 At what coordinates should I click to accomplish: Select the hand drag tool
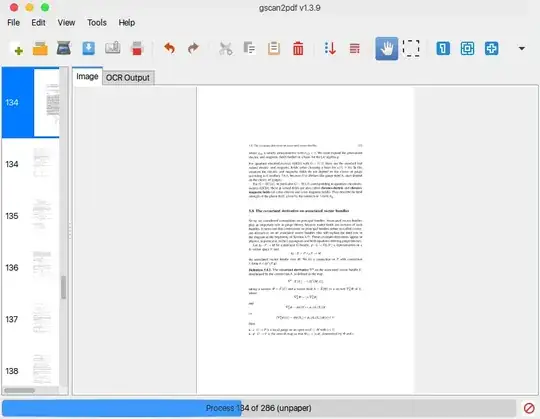(386, 49)
